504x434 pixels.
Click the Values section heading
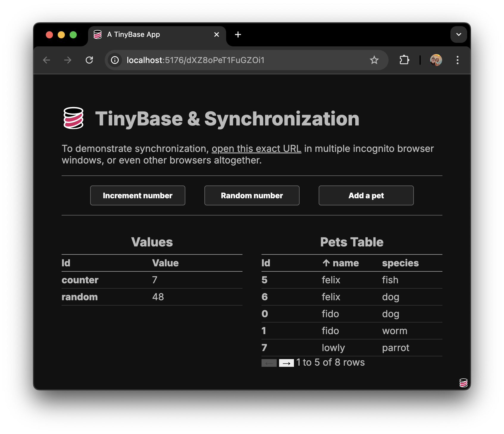click(152, 242)
